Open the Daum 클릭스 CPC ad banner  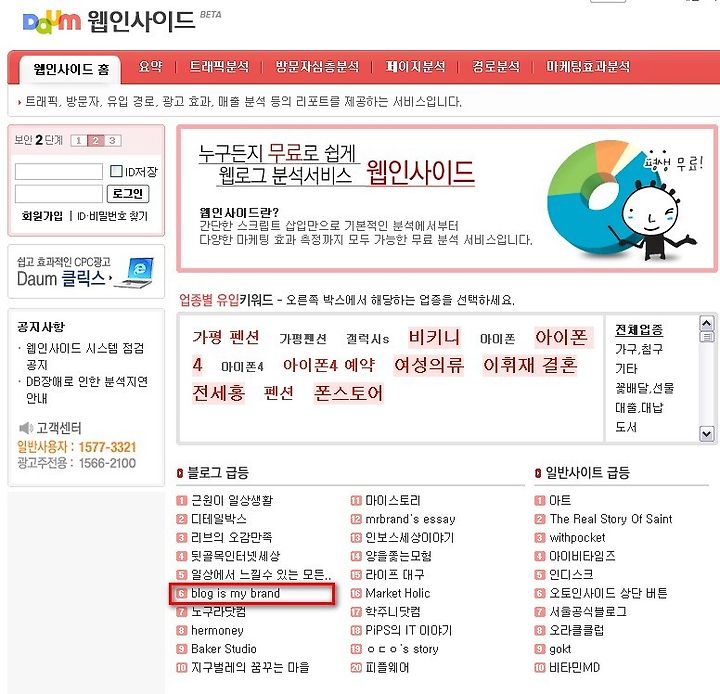point(86,272)
